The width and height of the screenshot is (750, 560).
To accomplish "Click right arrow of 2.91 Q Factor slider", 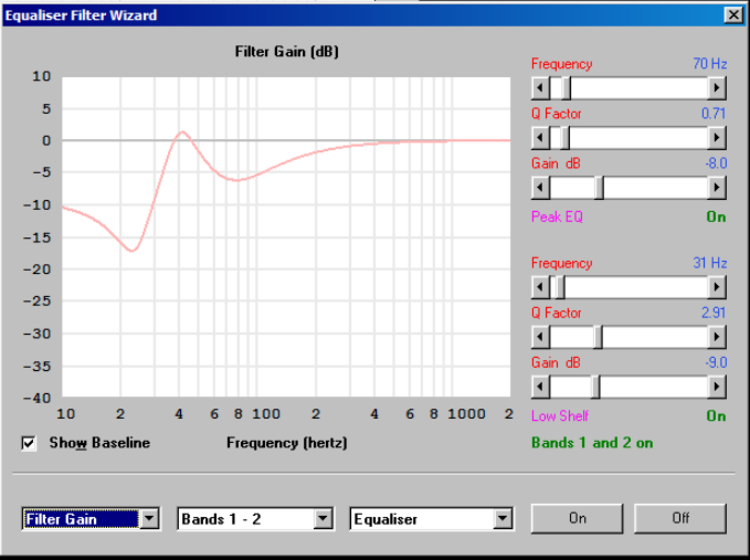I will [x=716, y=337].
